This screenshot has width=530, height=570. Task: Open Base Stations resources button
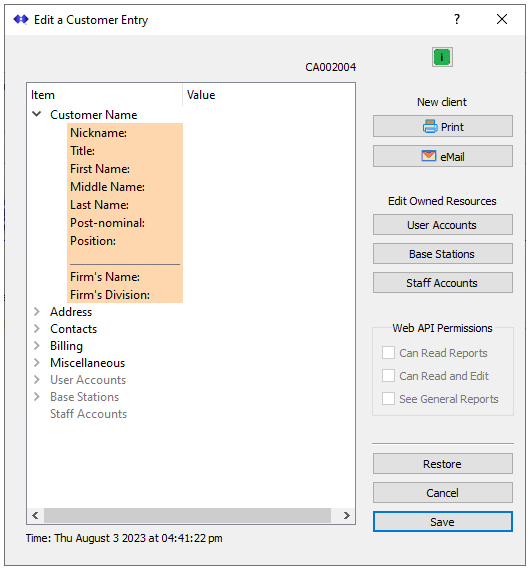point(442,254)
